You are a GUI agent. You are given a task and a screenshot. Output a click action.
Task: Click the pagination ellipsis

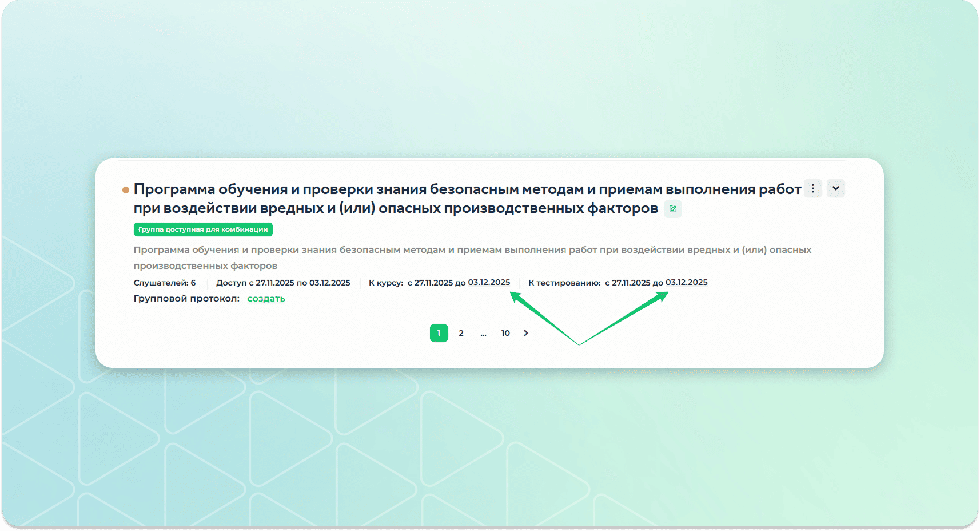tap(483, 333)
